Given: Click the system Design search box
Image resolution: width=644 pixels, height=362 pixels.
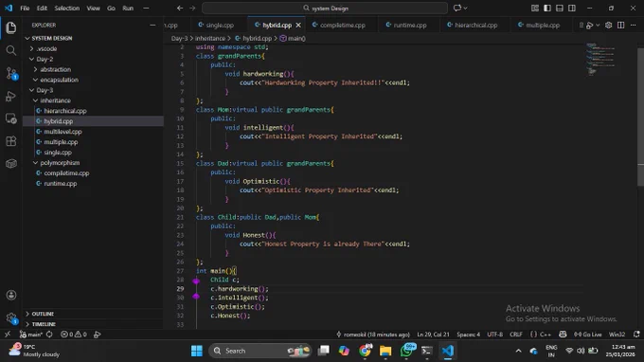Looking at the screenshot, I should [325, 8].
